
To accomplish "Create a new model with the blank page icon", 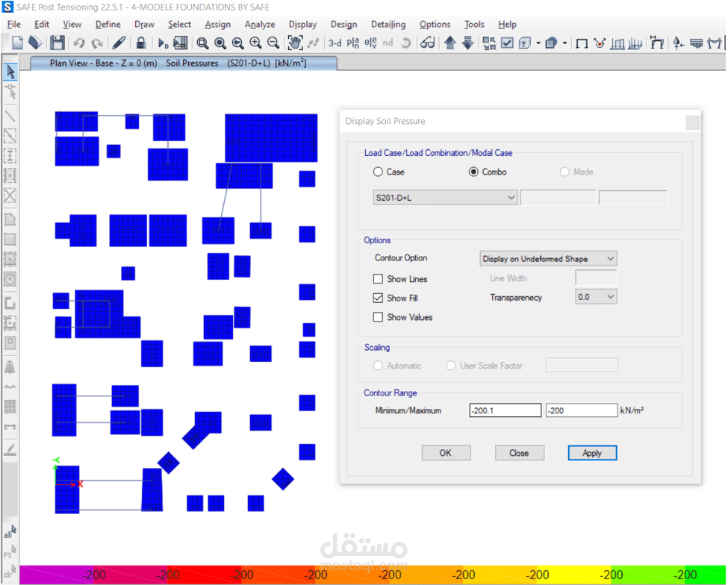I will (17, 43).
